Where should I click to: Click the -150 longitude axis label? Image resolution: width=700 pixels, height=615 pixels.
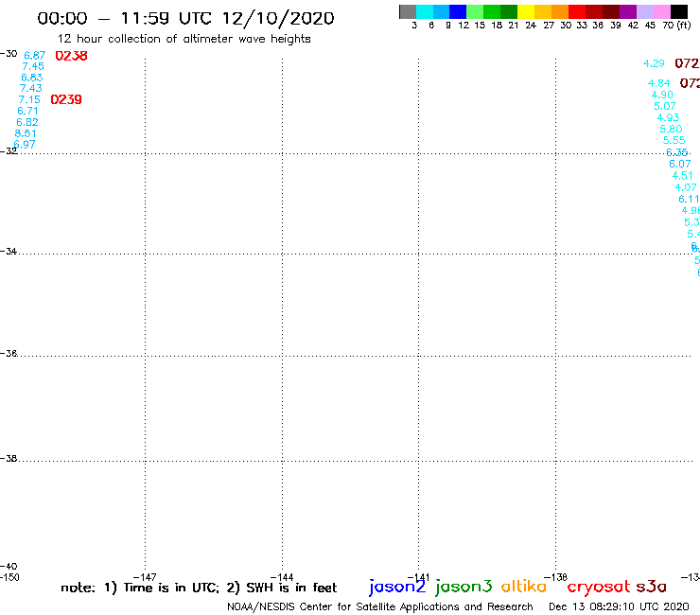9,577
